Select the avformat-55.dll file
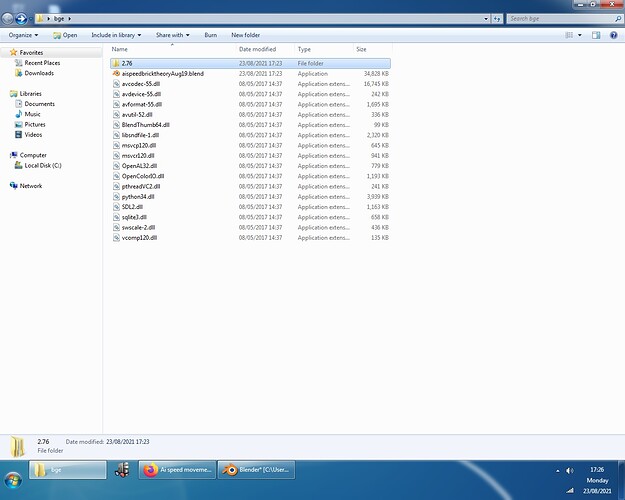Screen dimensions: 625x500 tap(250, 104)
